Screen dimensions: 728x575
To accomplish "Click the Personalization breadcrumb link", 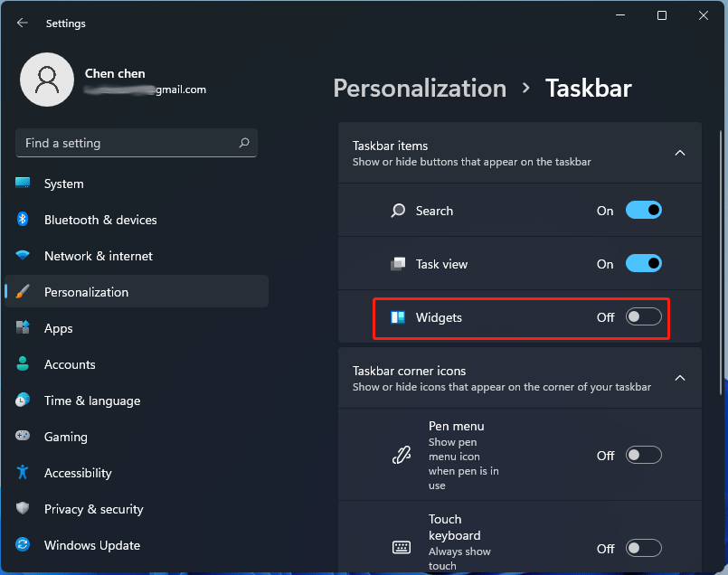I will click(x=420, y=89).
